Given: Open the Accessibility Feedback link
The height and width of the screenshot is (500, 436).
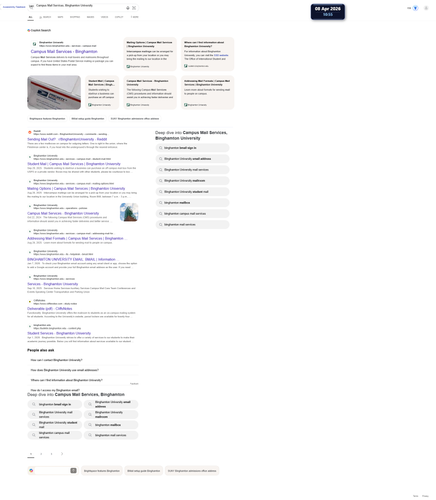Looking at the screenshot, I should [14, 7].
